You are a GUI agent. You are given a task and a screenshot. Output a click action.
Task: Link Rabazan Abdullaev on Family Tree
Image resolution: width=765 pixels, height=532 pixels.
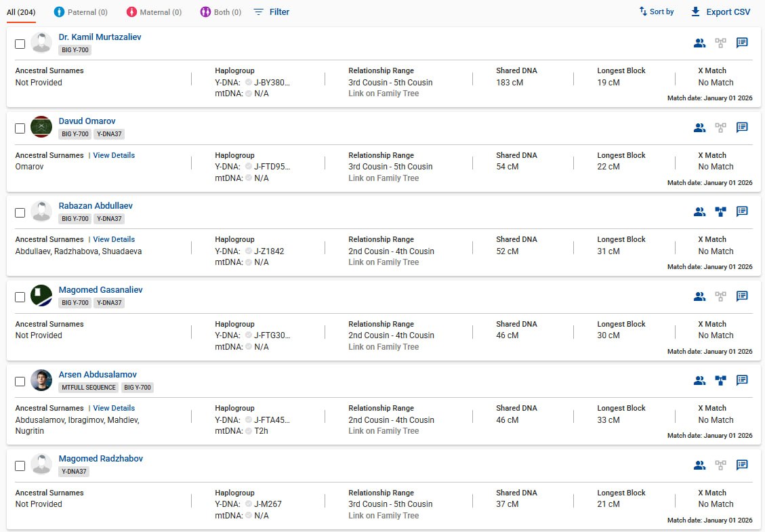[x=384, y=262]
